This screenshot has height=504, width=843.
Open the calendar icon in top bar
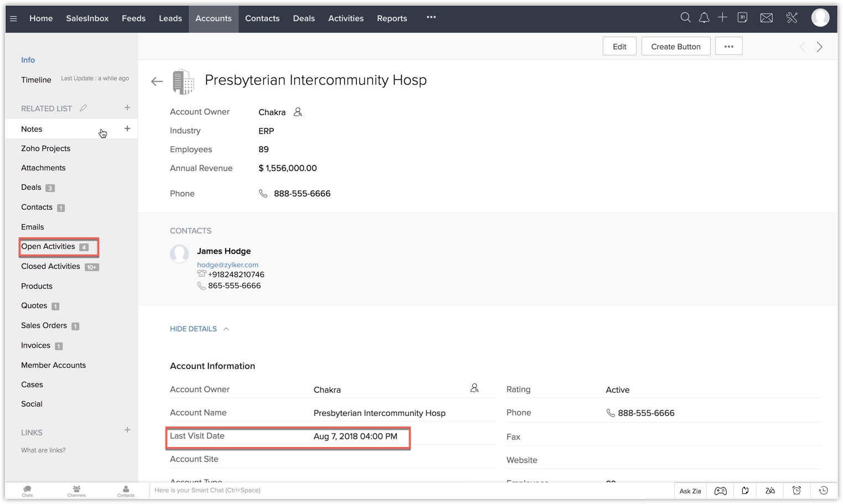tap(742, 18)
